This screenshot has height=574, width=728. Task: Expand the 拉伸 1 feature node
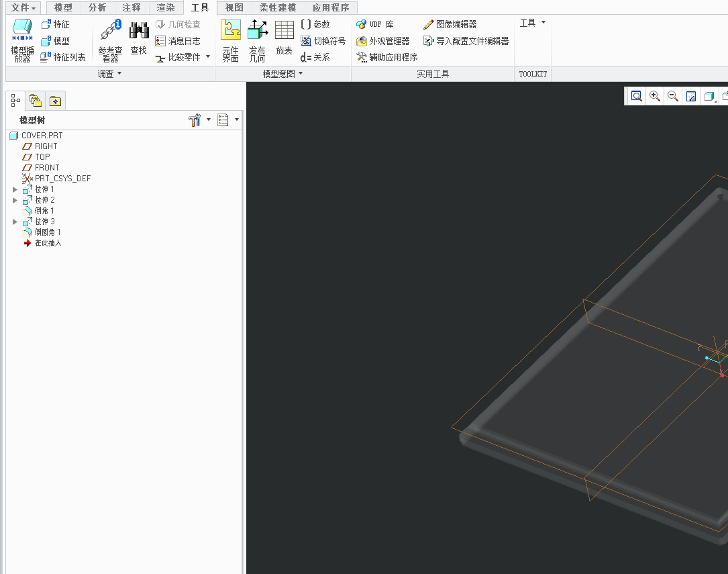coord(15,189)
